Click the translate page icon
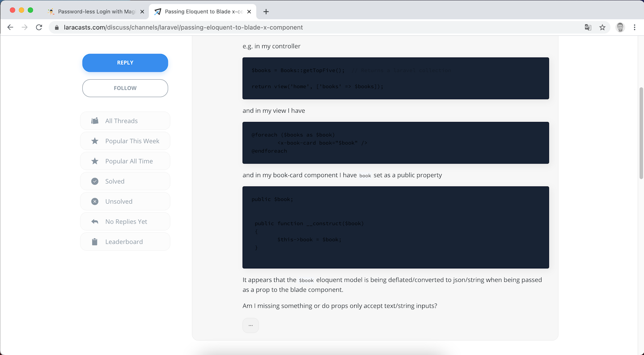 [x=588, y=27]
